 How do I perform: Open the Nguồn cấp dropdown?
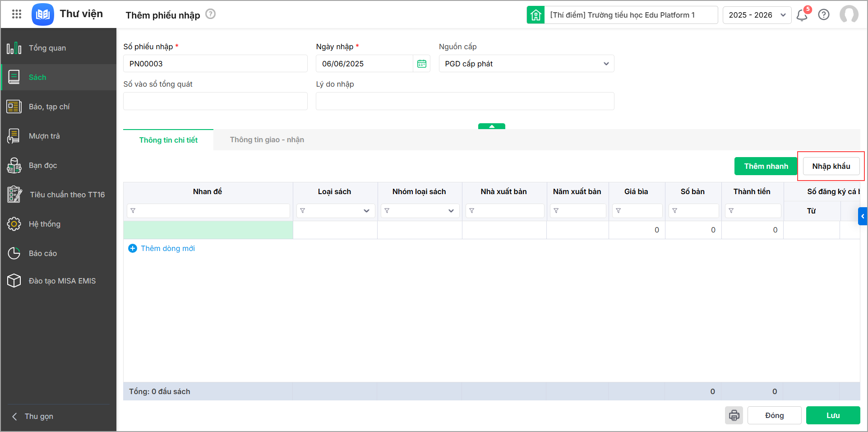coord(526,64)
